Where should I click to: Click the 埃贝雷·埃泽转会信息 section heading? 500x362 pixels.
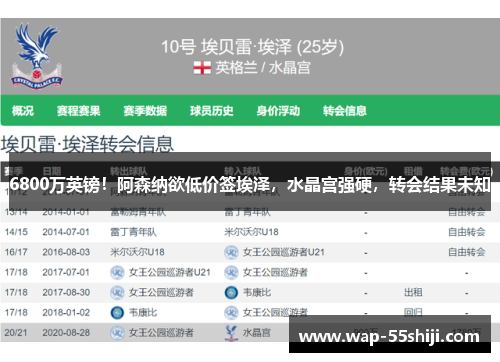point(87,144)
